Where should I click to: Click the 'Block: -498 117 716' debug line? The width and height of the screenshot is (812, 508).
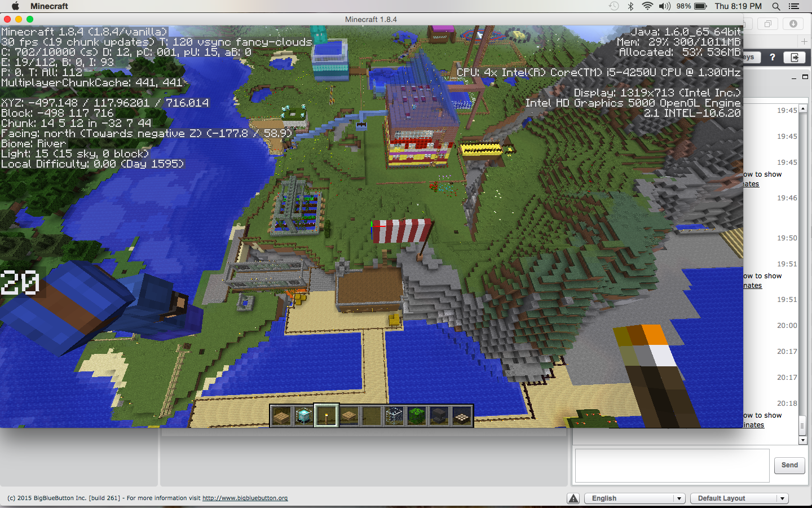coord(57,113)
